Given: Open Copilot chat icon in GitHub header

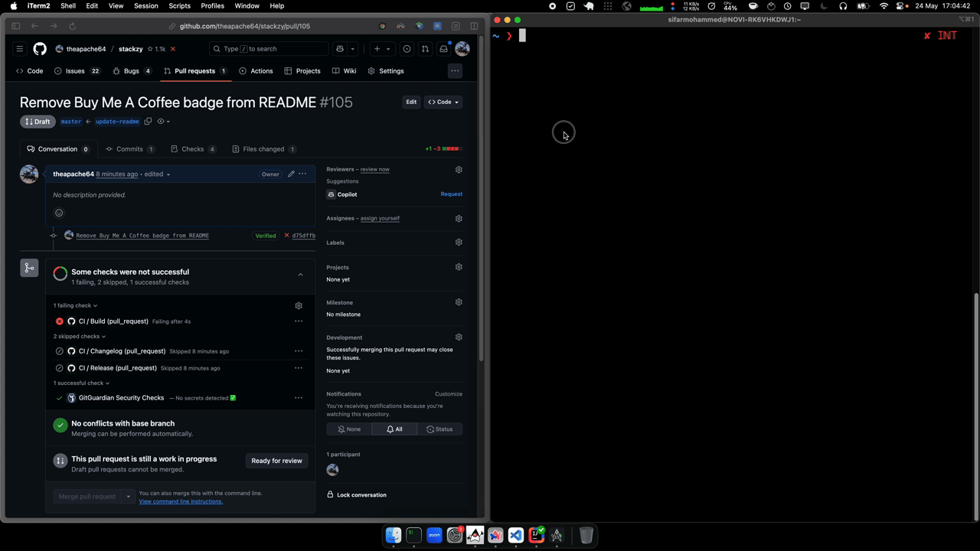Looking at the screenshot, I should (x=340, y=49).
